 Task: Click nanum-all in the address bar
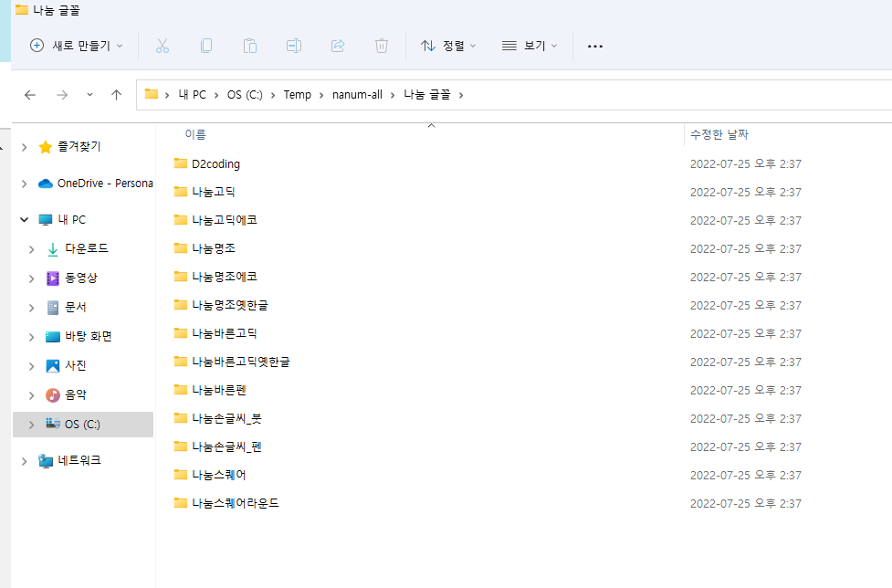[x=357, y=94]
